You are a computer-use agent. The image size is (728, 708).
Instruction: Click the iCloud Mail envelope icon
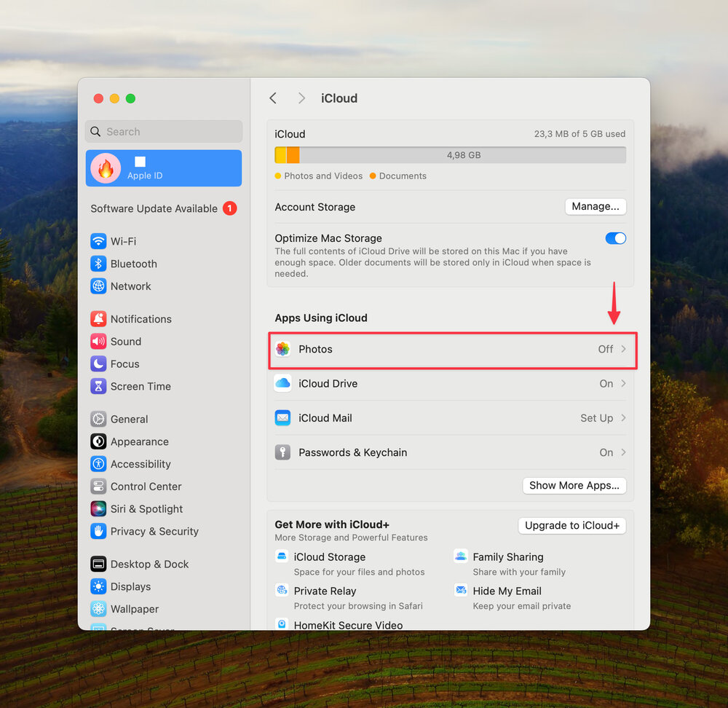click(282, 417)
